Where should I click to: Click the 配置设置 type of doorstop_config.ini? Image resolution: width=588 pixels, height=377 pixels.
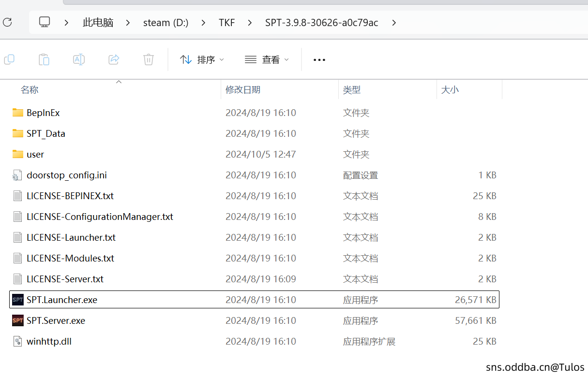pyautogui.click(x=361, y=175)
